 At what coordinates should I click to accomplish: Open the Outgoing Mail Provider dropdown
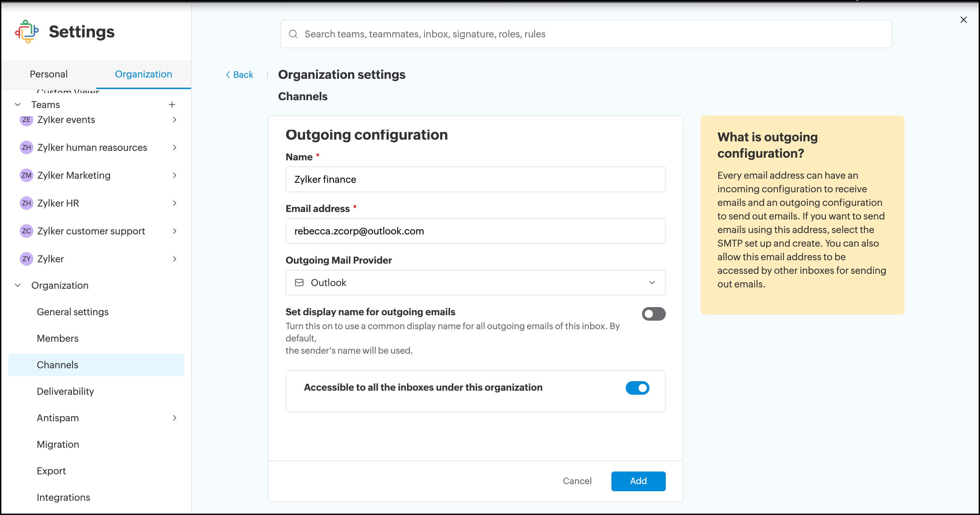tap(653, 282)
